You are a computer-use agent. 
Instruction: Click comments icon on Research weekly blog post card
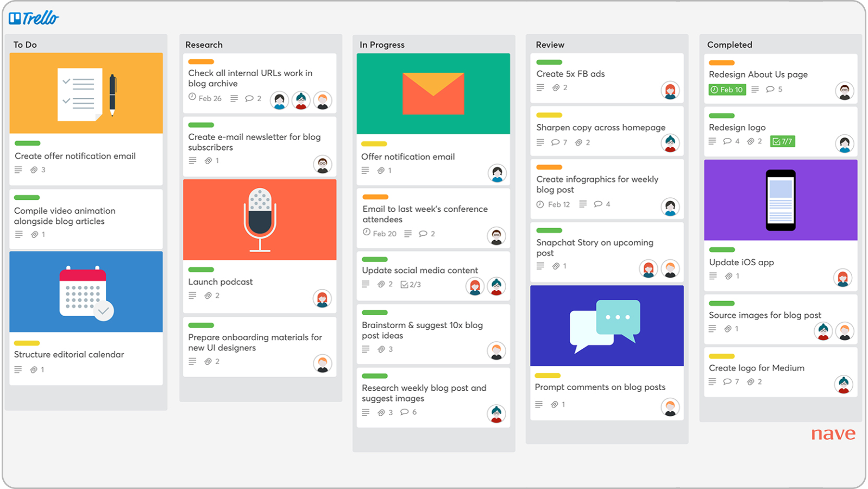point(405,412)
